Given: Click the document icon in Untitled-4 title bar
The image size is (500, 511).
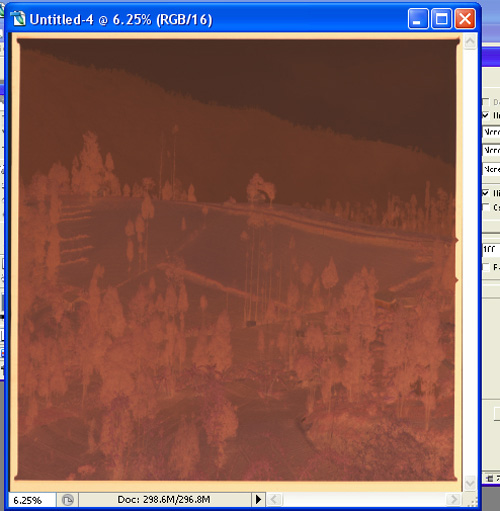Looking at the screenshot, I should click(18, 19).
